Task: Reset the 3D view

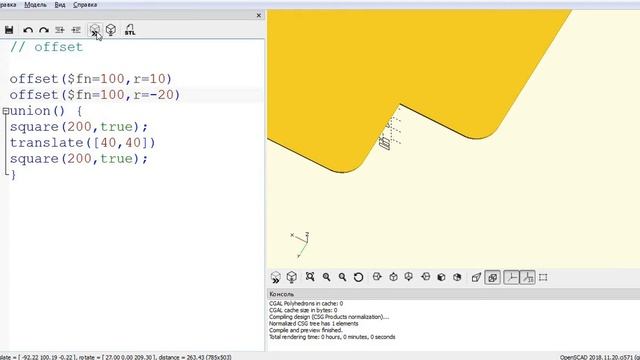Action: pyautogui.click(x=358, y=277)
